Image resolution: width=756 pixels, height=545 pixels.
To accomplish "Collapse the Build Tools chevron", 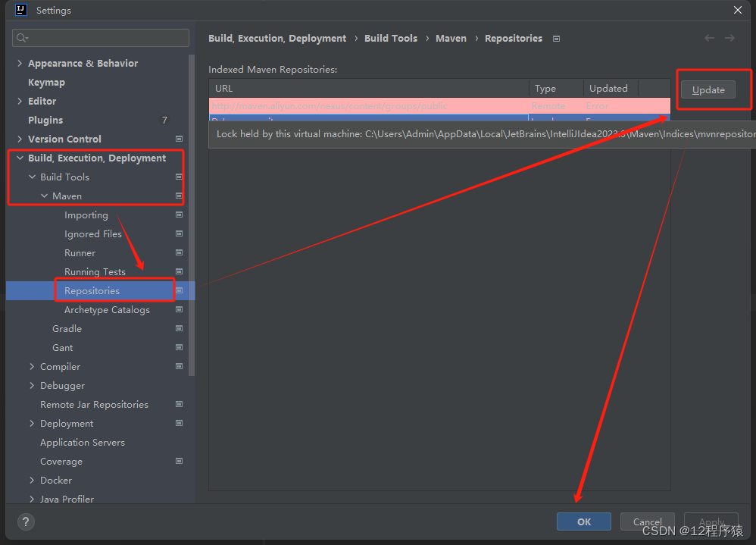I will [32, 177].
